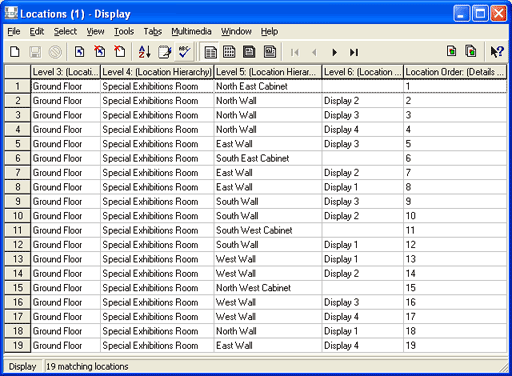
Task: Click the Level 3 column header
Action: click(65, 72)
